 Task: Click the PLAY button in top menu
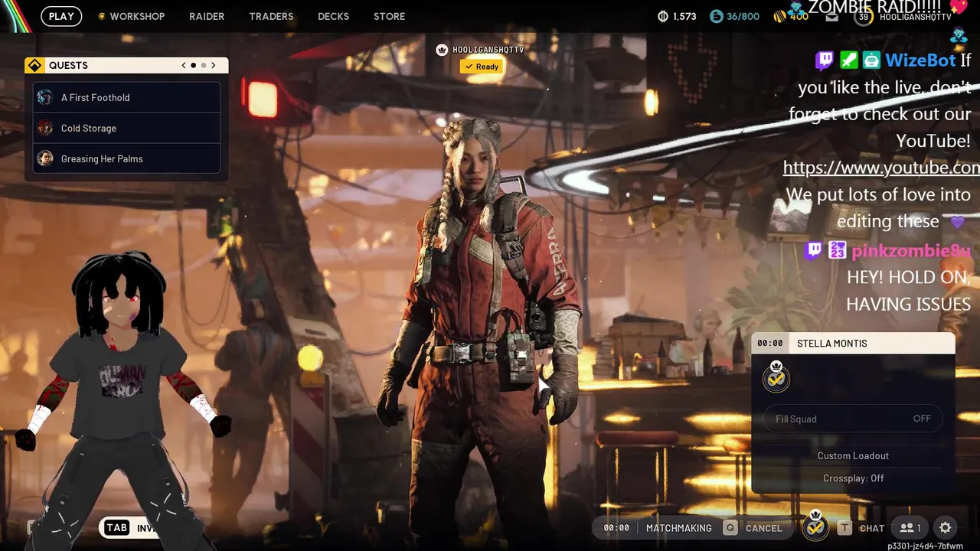(x=61, y=16)
